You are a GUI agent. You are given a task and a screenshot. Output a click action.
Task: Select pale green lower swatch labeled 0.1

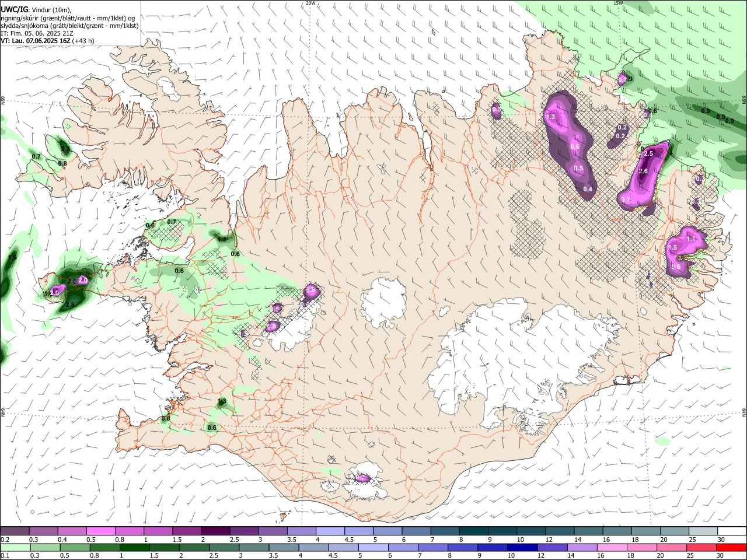click(x=16, y=547)
